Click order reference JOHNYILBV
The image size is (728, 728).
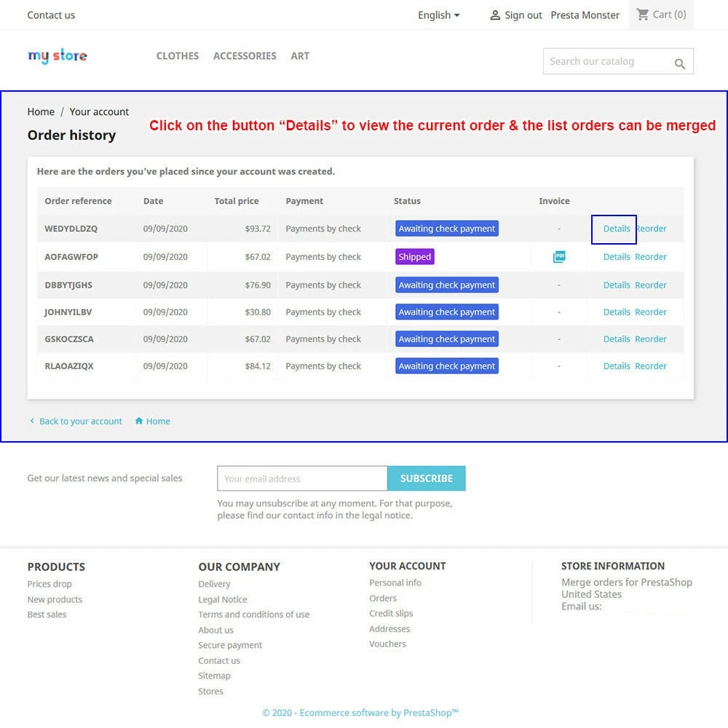coord(68,312)
